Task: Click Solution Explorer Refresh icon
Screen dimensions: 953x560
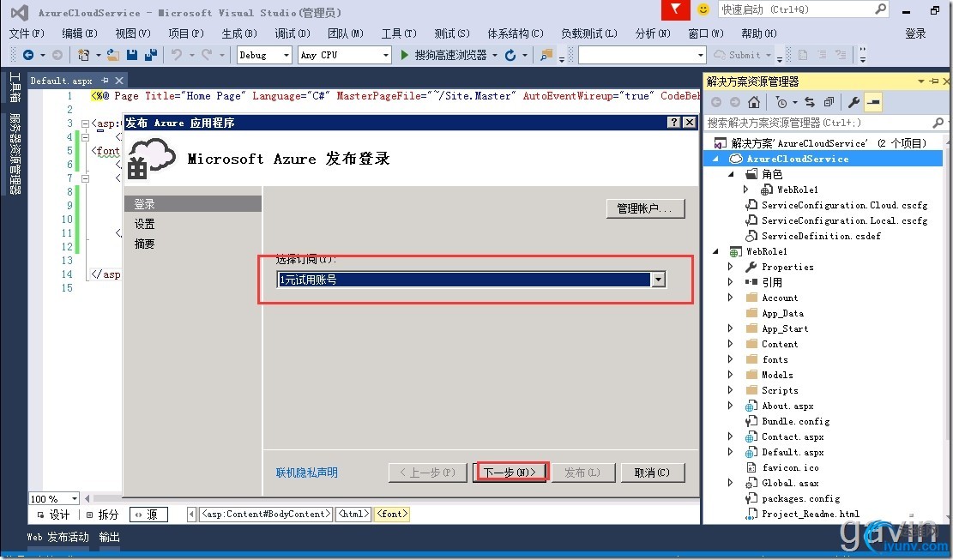Action: pyautogui.click(x=810, y=102)
